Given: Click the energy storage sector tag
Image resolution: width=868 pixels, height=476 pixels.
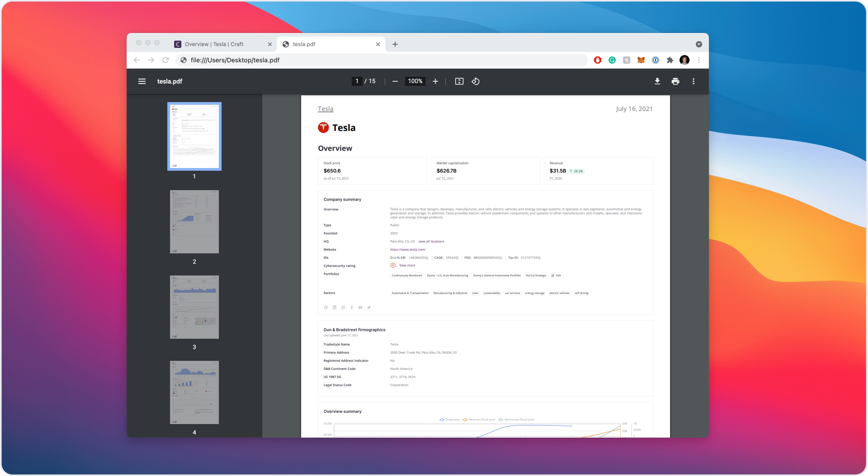Looking at the screenshot, I should [x=535, y=293].
